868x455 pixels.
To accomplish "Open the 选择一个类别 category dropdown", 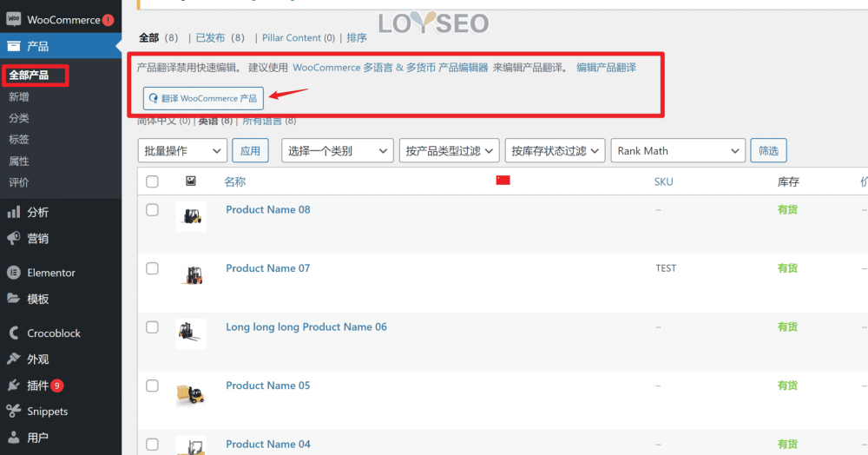I will (337, 150).
